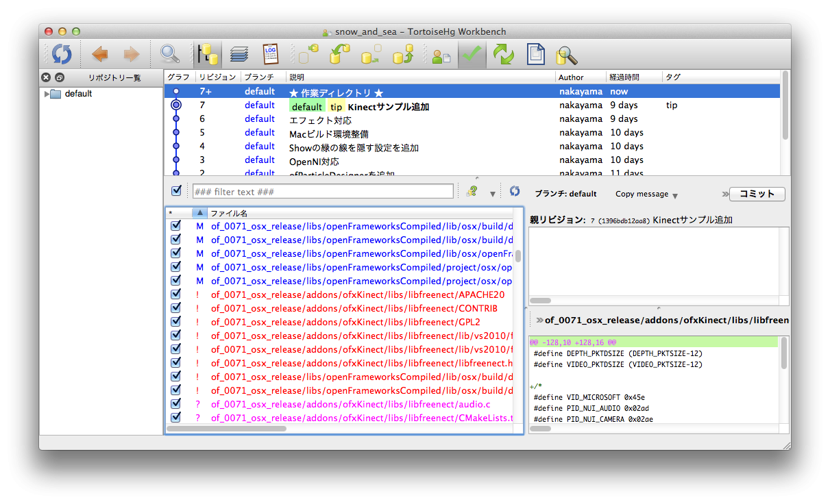Toggle the select-all files checkbox beside filter
830x504 pixels.
click(x=176, y=190)
